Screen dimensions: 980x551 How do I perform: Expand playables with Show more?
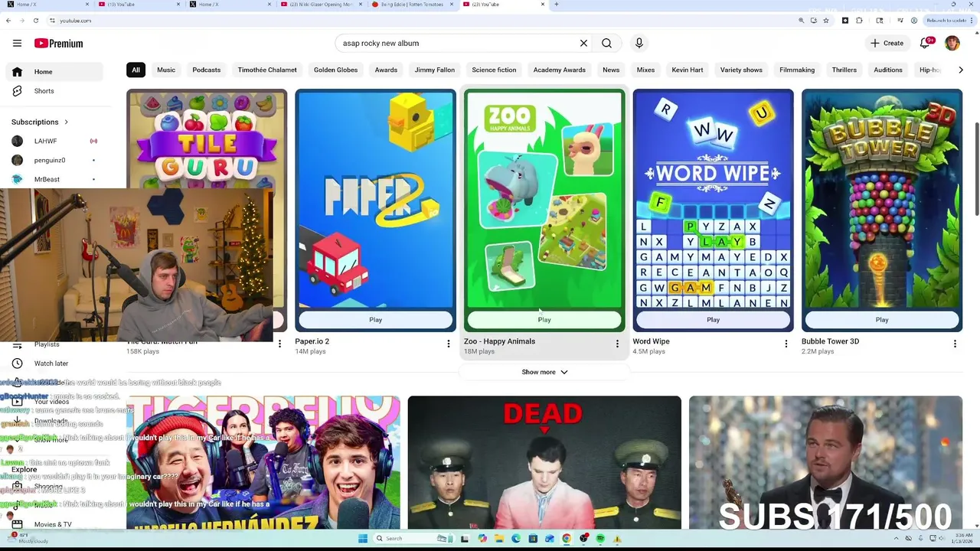pos(544,372)
